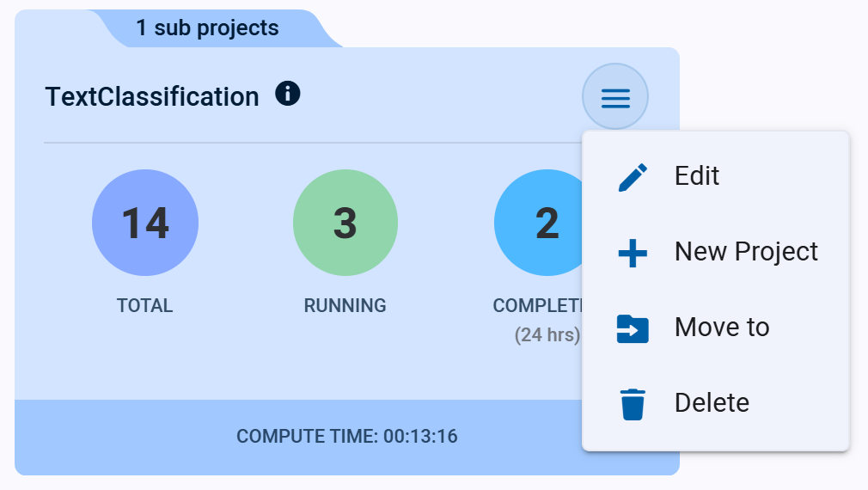Select Move to text in menu
Image resolution: width=868 pixels, height=490 pixels.
[722, 328]
